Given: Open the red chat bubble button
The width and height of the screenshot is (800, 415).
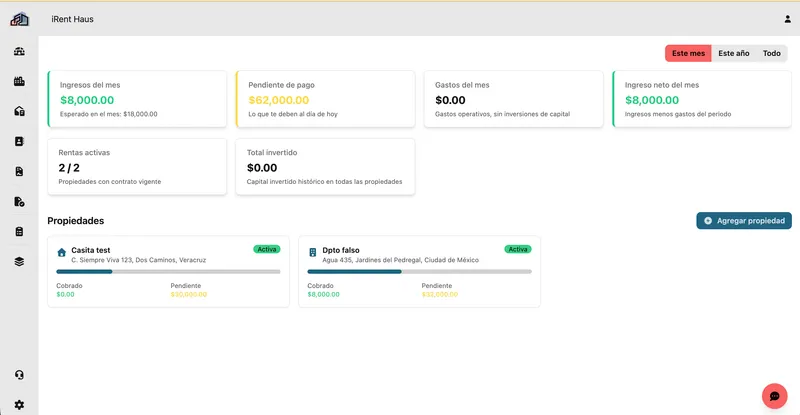Looking at the screenshot, I should tap(774, 396).
